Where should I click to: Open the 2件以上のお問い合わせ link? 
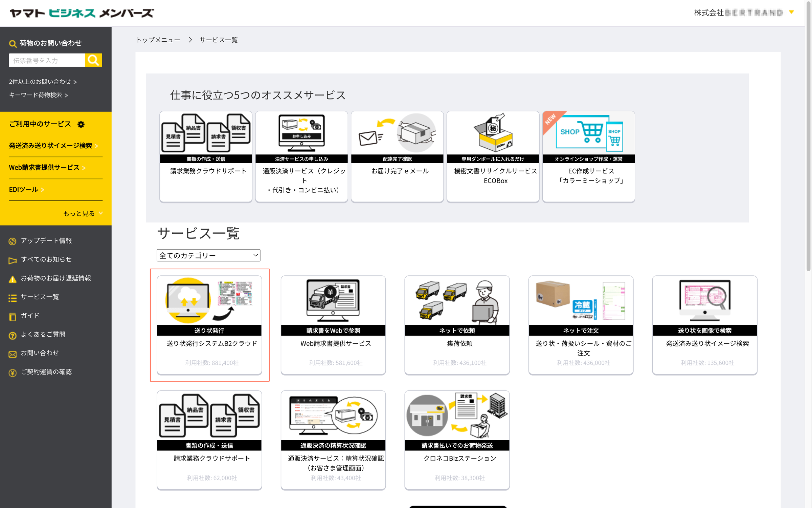(40, 82)
